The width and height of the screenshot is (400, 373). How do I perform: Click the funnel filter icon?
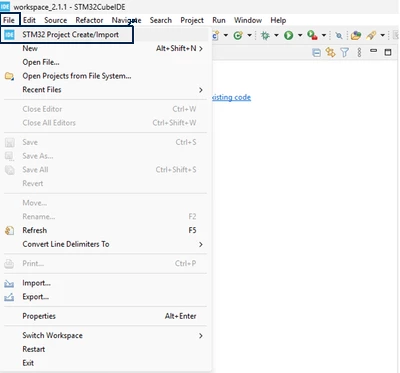pyautogui.click(x=345, y=52)
